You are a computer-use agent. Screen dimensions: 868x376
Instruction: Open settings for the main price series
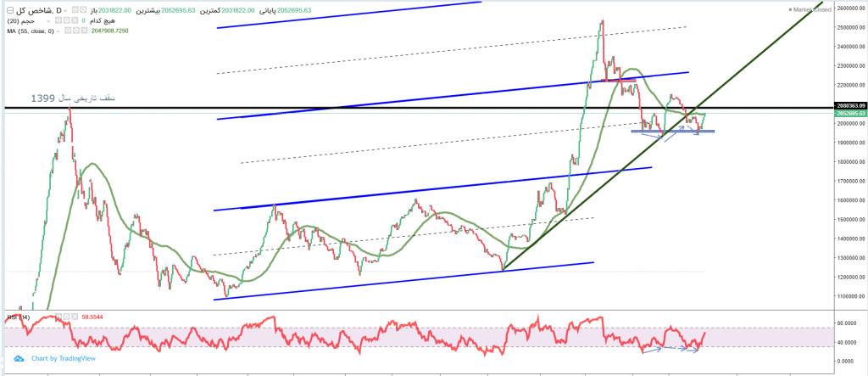coord(84,10)
